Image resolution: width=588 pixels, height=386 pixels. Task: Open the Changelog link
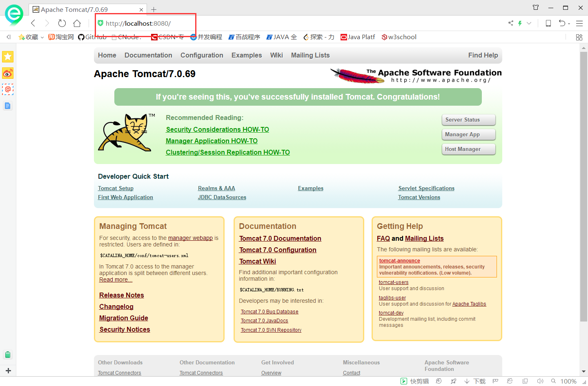tap(116, 307)
